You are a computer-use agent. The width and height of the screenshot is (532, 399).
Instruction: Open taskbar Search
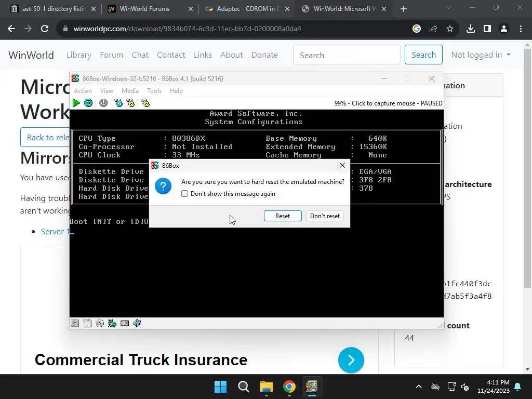[243, 387]
